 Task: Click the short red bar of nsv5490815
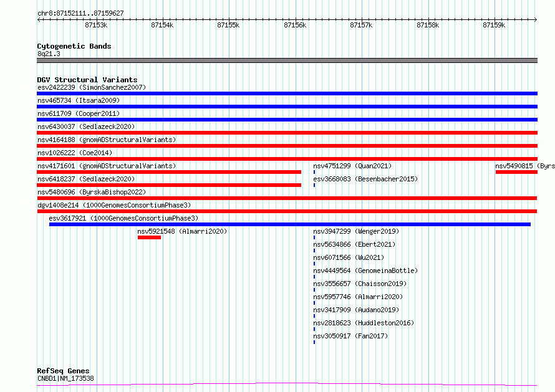click(x=516, y=172)
